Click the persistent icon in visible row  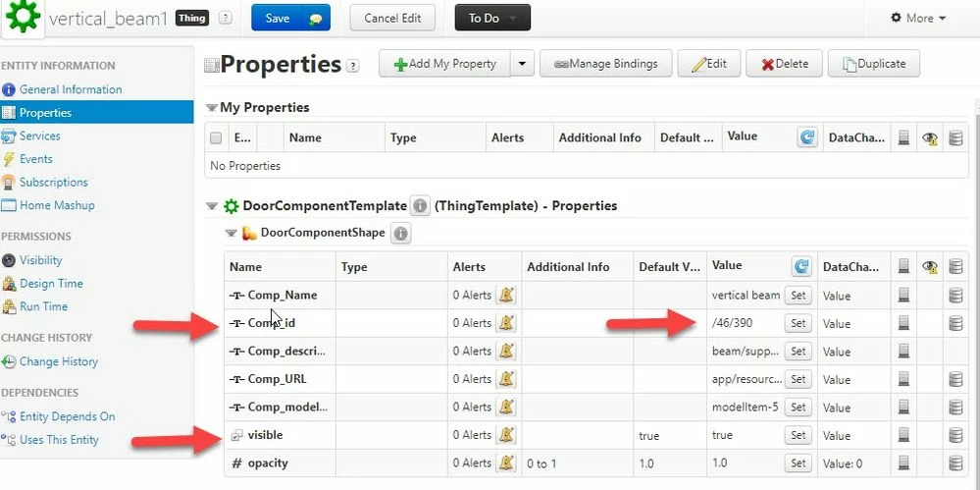[903, 435]
